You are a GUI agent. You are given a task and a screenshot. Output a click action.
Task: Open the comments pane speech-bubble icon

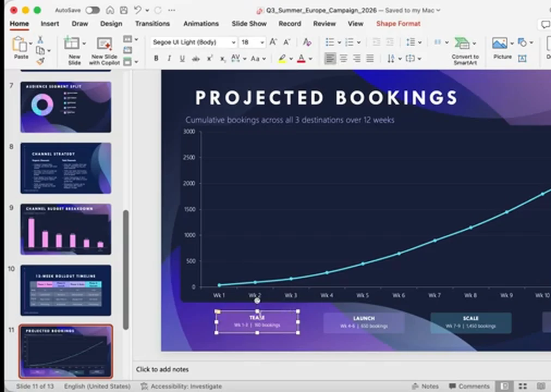(545, 24)
